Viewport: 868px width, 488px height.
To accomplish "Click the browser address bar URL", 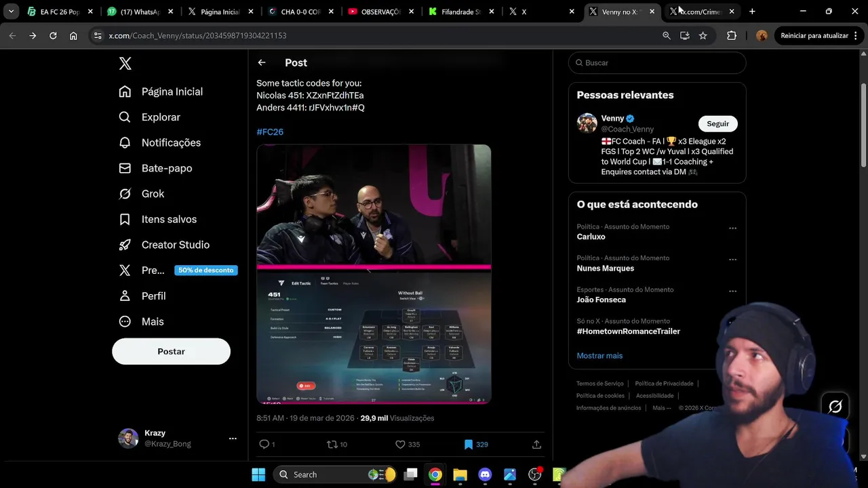I will coord(197,35).
